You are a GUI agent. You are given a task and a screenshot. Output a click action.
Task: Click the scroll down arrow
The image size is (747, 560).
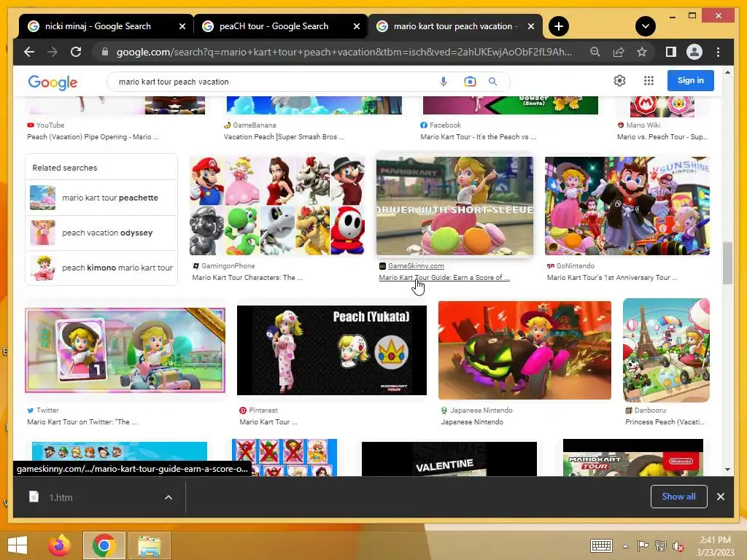[x=727, y=470]
